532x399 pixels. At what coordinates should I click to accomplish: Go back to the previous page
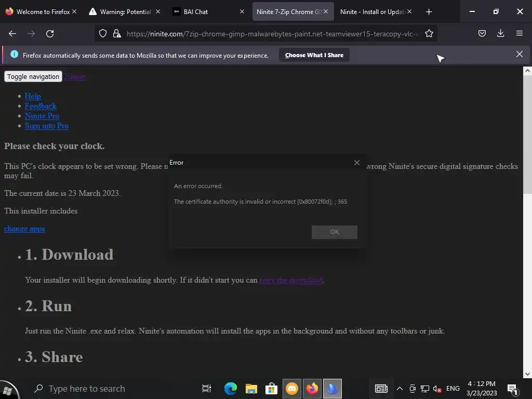(x=12, y=34)
